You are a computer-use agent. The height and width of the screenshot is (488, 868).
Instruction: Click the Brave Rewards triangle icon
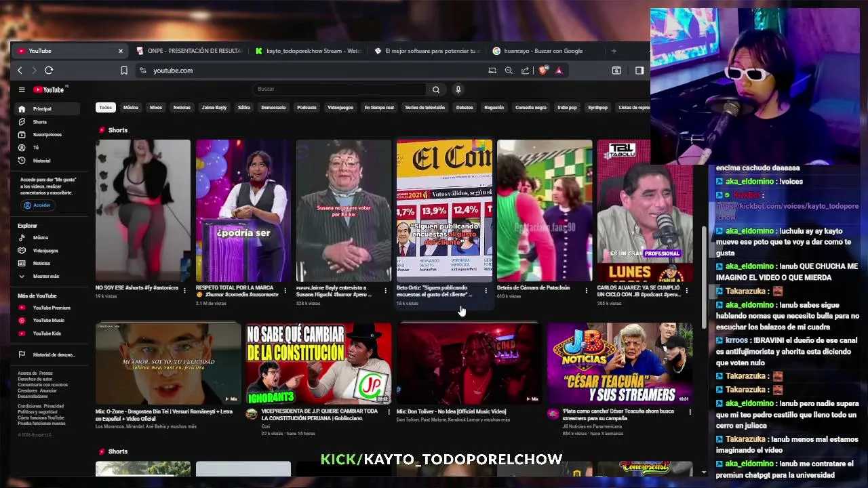coord(559,70)
